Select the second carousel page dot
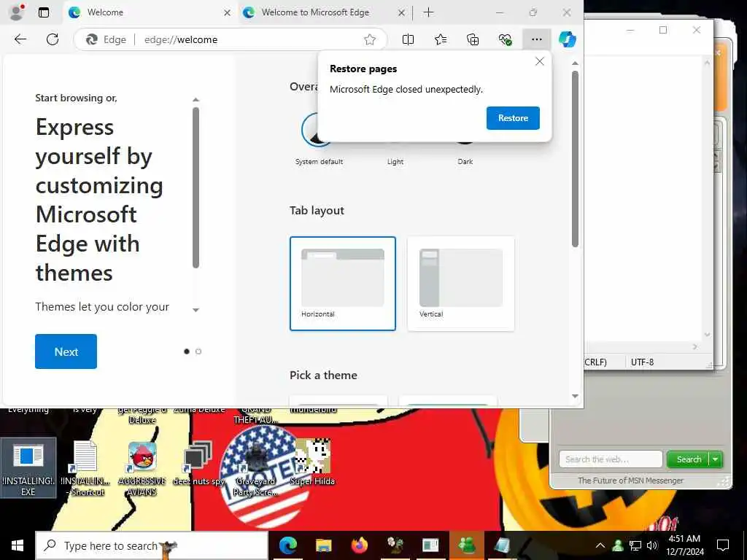The width and height of the screenshot is (747, 560). coord(198,351)
